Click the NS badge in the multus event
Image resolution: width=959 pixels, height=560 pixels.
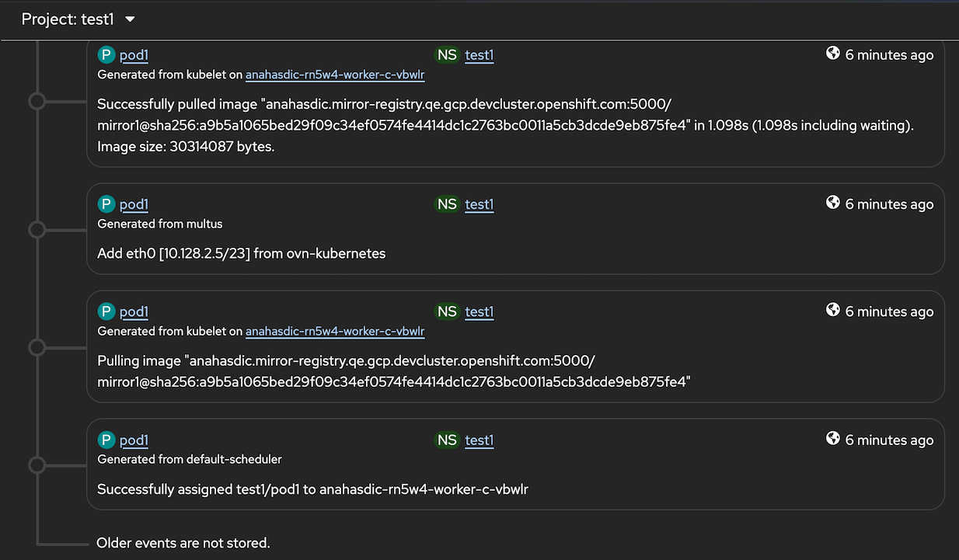[x=447, y=204]
